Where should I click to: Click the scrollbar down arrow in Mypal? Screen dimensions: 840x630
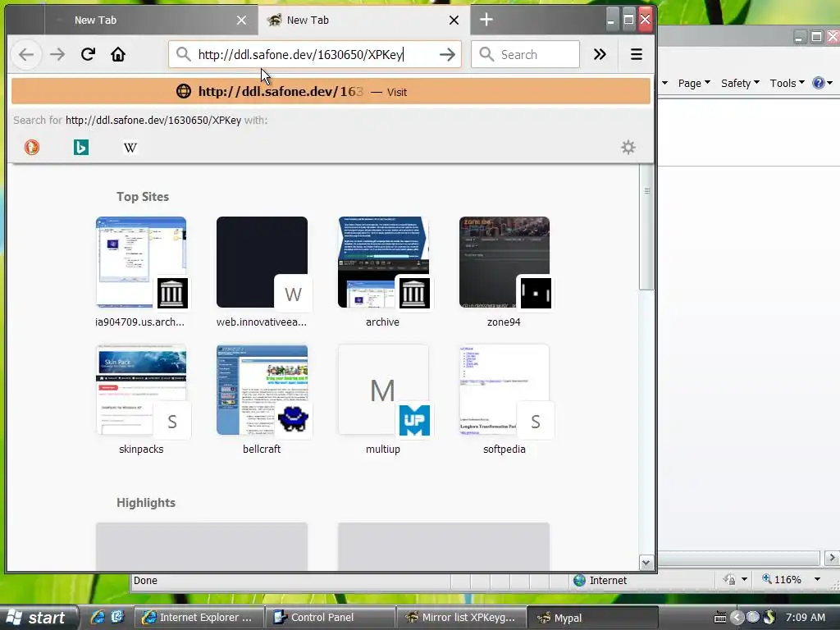(646, 563)
